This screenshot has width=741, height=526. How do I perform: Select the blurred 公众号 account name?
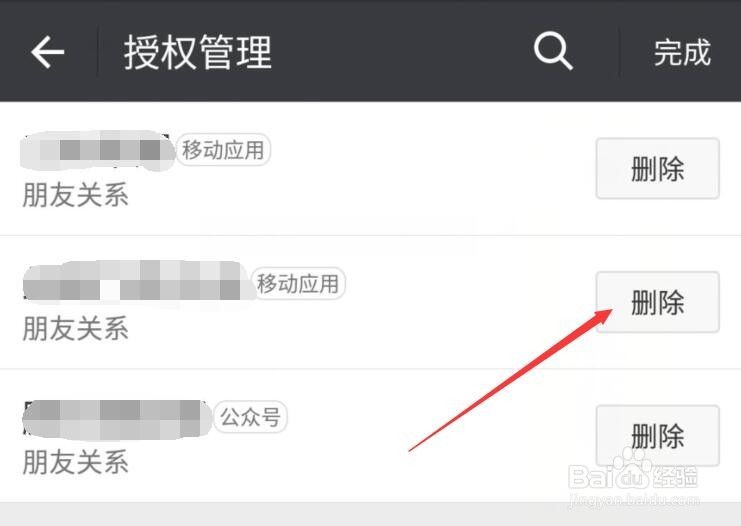point(116,418)
